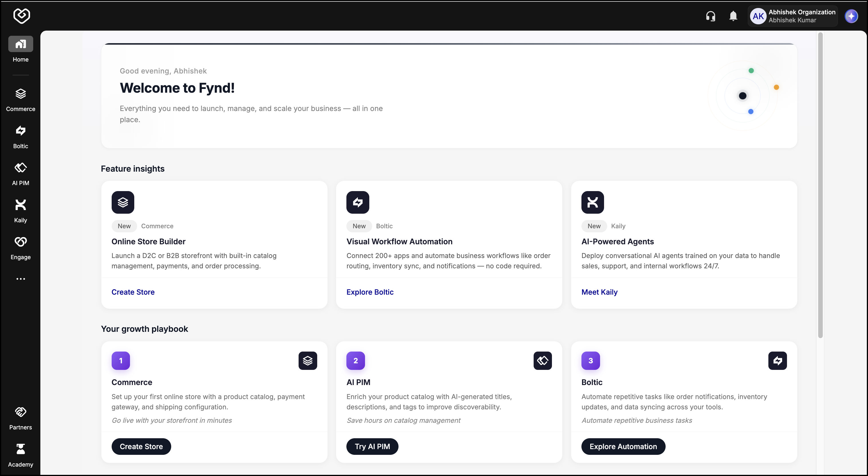The width and height of the screenshot is (868, 476).
Task: Go to AI PIM in sidebar
Action: [21, 174]
